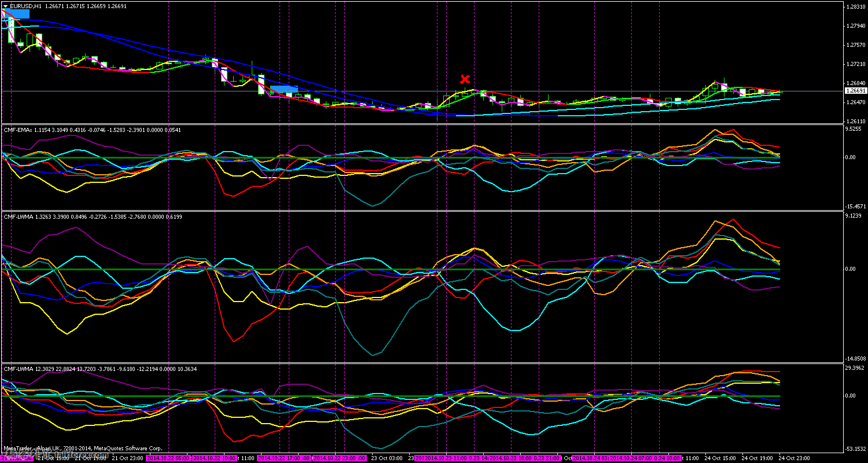This screenshot has height=463, width=868.
Task: Select the blue rectangle near the horizontal price line
Action: point(284,89)
